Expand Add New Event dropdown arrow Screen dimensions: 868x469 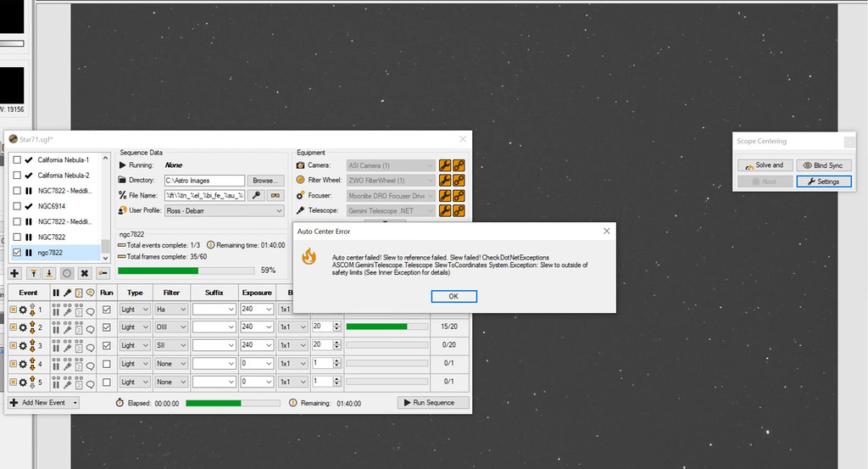point(75,403)
